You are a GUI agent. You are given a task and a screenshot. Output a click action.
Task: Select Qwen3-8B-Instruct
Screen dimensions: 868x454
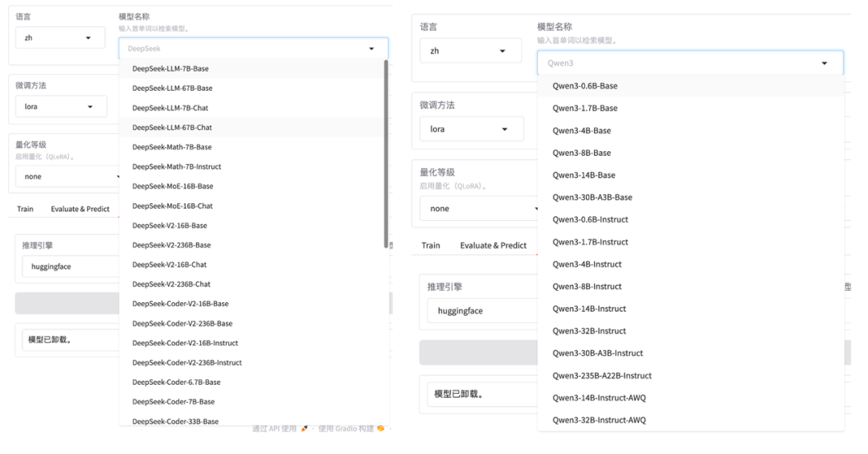click(690, 286)
